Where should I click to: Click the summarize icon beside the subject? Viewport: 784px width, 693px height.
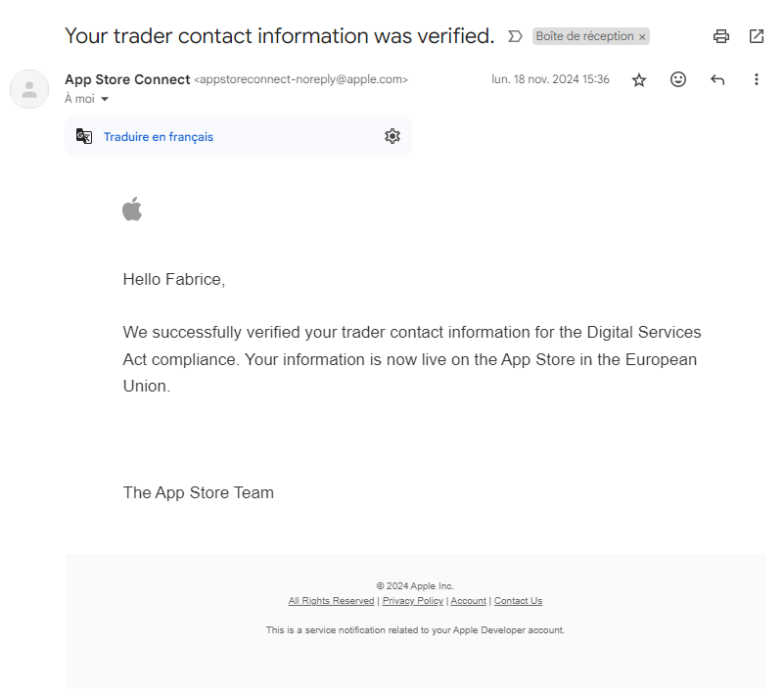click(x=515, y=36)
